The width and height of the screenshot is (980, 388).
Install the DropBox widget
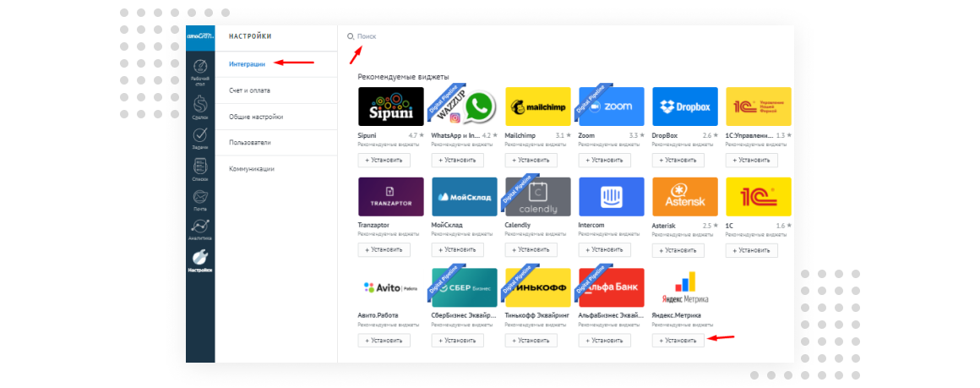678,160
